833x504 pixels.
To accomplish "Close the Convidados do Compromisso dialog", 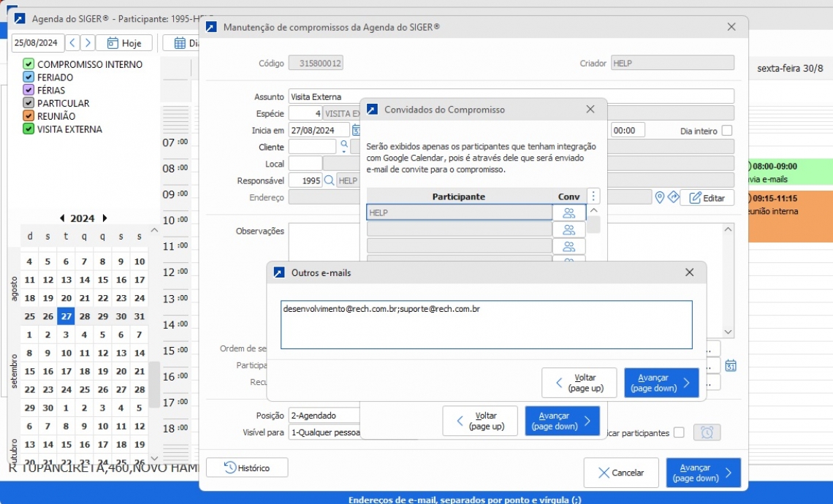I will click(x=590, y=110).
